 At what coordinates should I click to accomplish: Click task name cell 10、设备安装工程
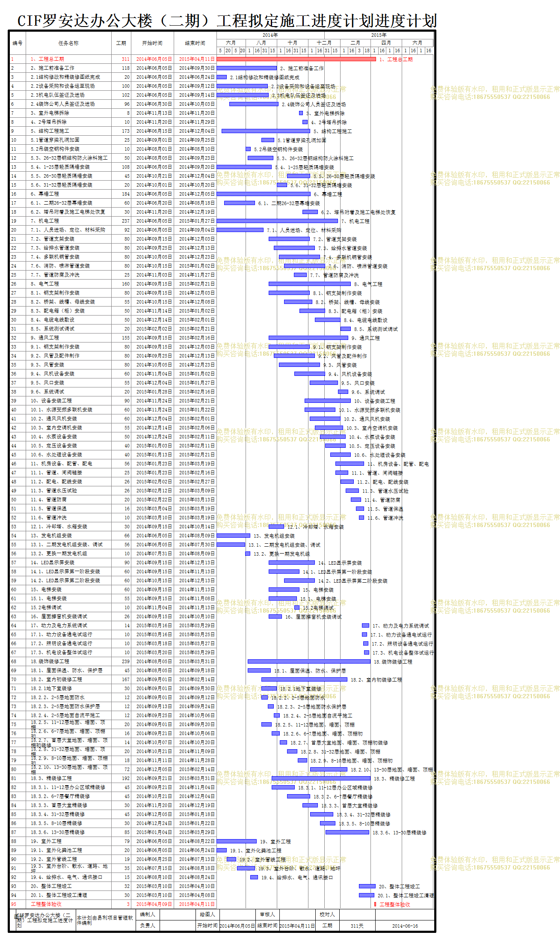coord(68,401)
